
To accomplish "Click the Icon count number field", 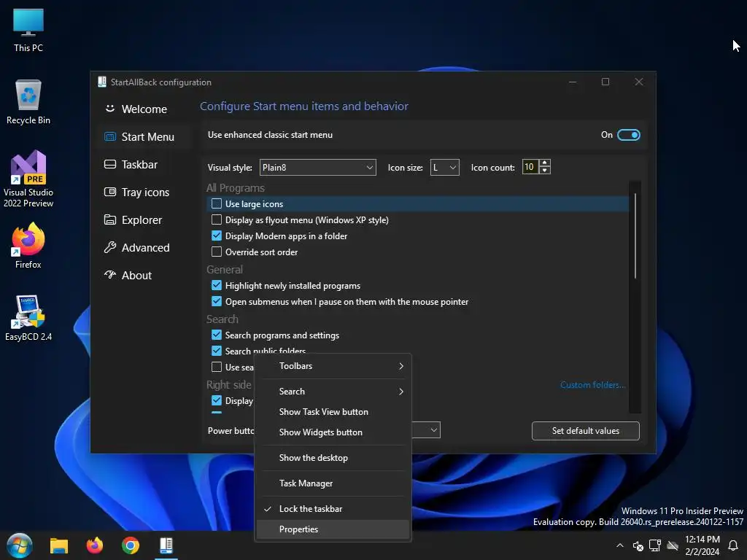I will (x=530, y=167).
